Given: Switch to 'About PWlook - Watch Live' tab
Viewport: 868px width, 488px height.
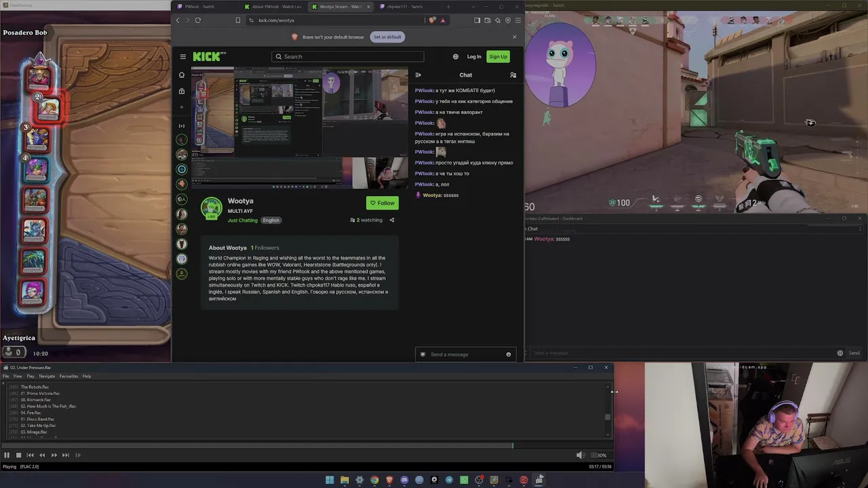Looking at the screenshot, I should pyautogui.click(x=273, y=7).
